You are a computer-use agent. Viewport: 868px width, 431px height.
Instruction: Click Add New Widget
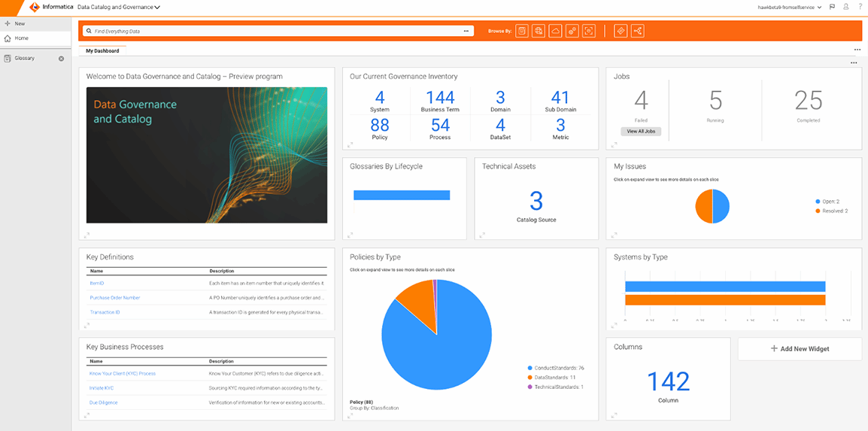[x=800, y=349]
